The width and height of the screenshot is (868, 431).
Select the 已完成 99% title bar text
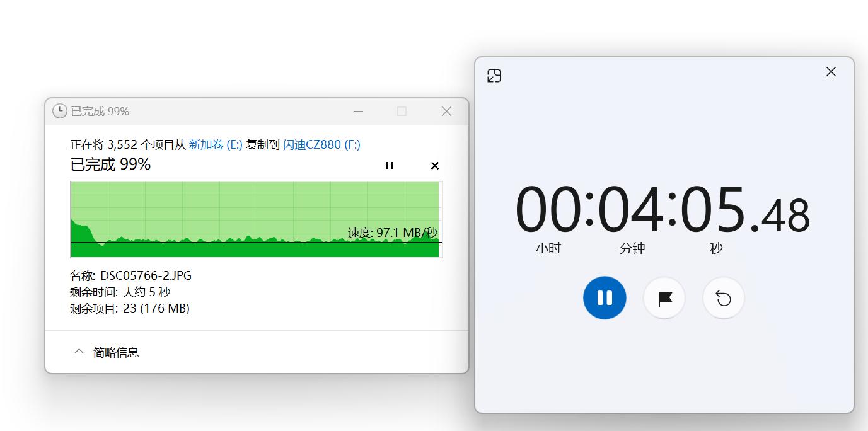coord(100,111)
